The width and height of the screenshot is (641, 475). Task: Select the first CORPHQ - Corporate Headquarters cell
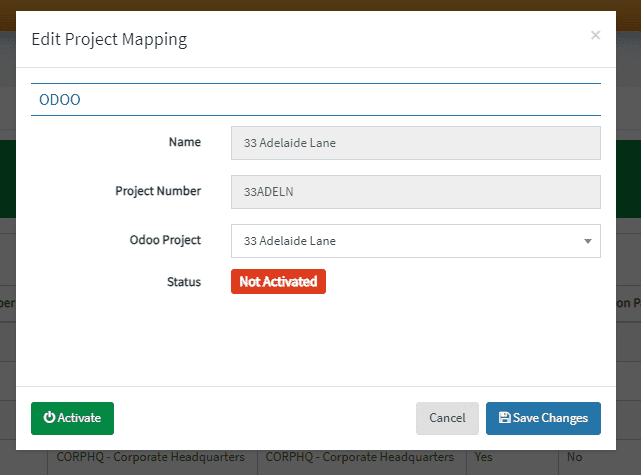point(150,457)
